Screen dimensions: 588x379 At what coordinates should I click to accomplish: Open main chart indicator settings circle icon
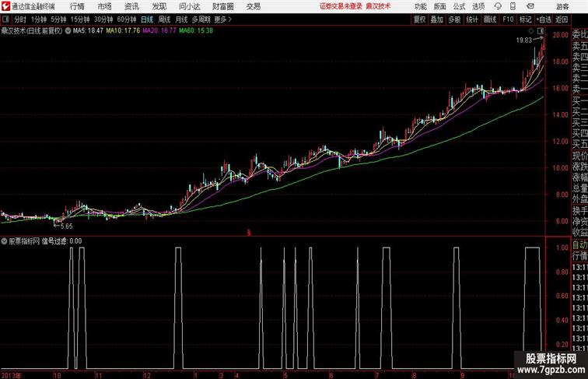68,31
